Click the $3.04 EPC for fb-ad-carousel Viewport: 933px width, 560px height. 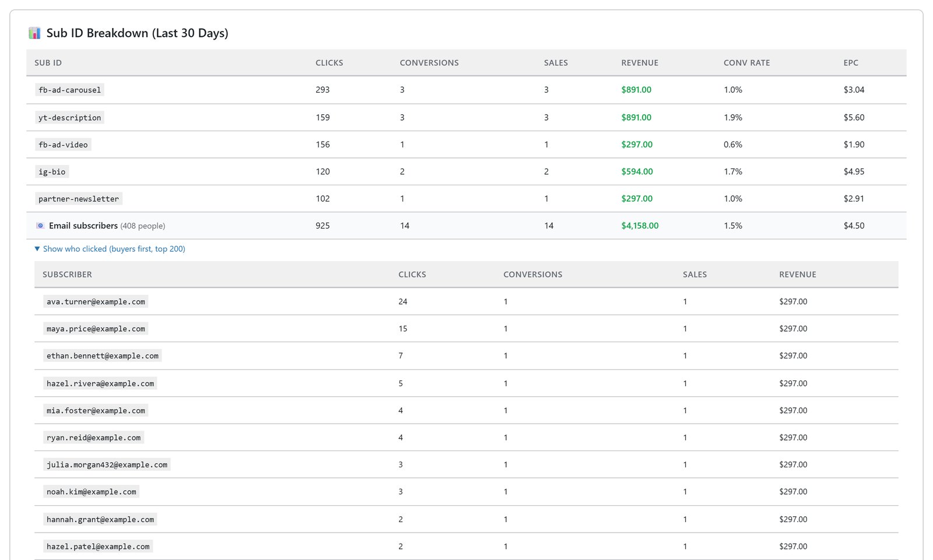tap(854, 90)
